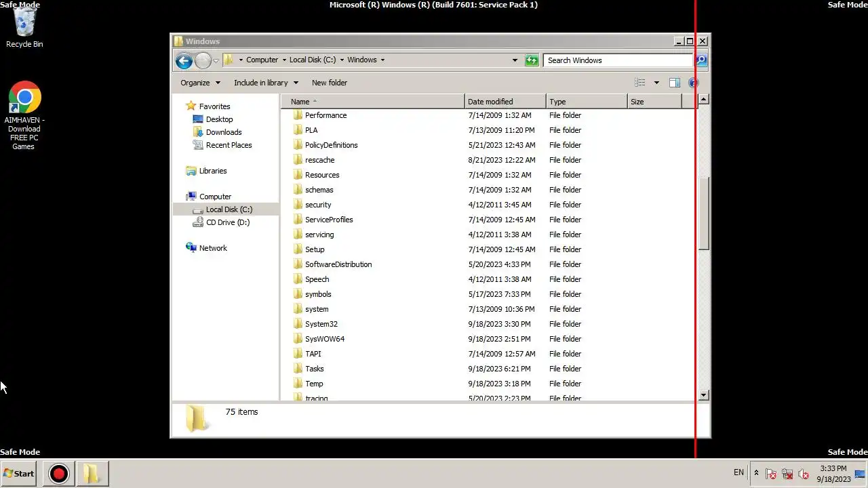Click the Windows Explorer taskbar button
The image size is (868, 488).
pyautogui.click(x=92, y=474)
